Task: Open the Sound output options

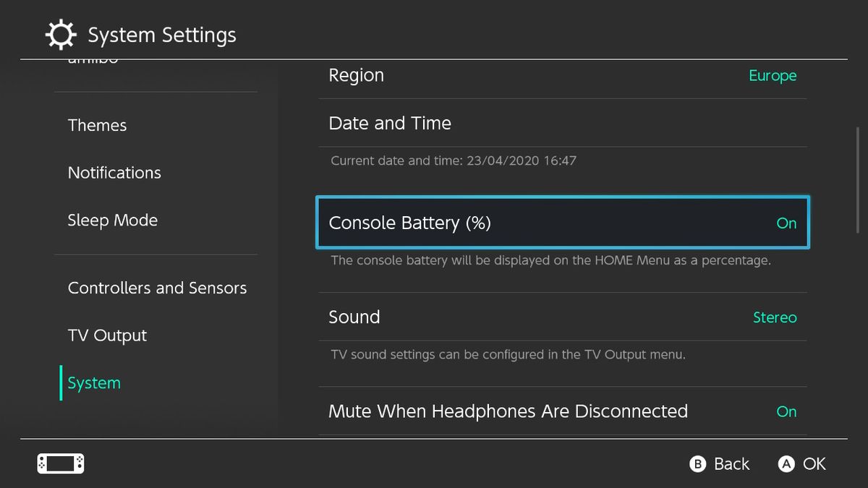Action: point(563,317)
